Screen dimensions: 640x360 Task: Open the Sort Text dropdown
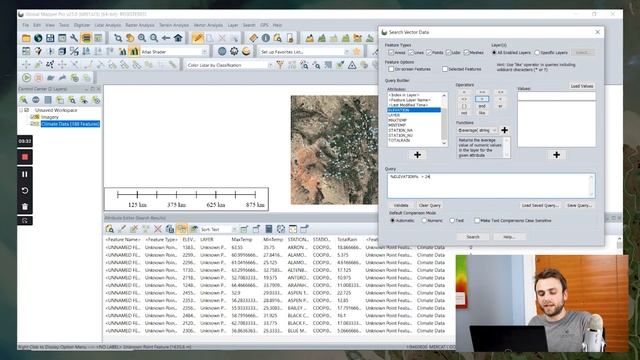coord(234,229)
